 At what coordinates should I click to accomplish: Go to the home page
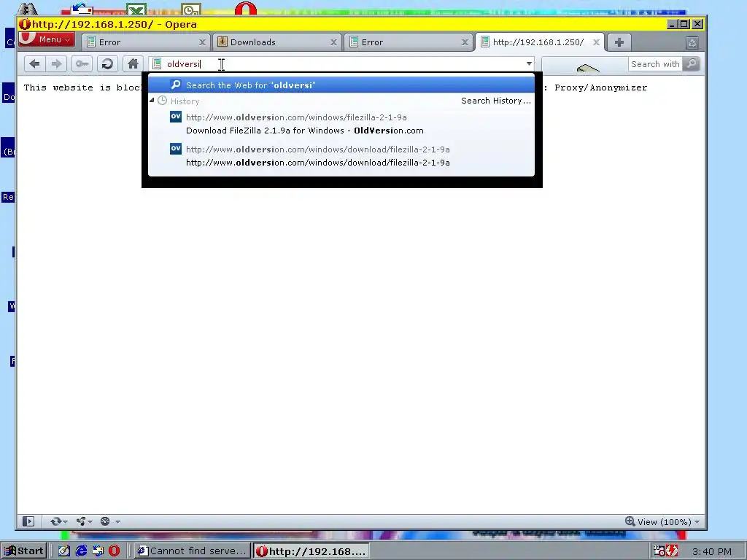[x=133, y=64]
